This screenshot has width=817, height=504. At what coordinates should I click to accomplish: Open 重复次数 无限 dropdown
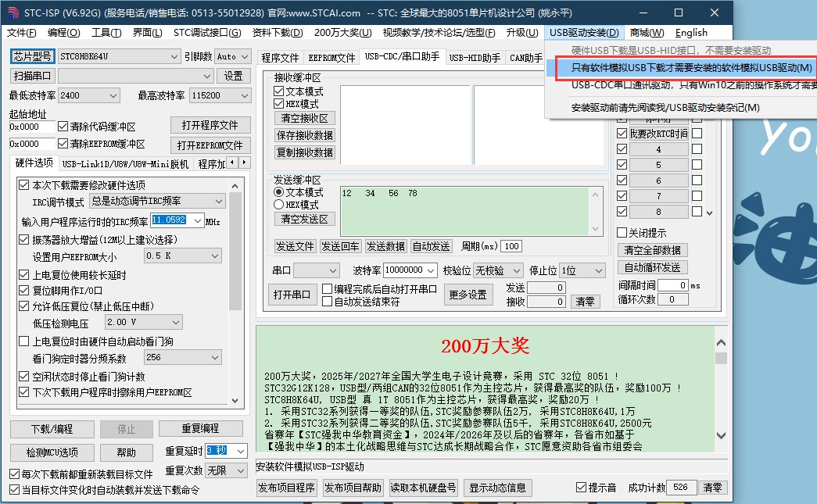tap(226, 470)
